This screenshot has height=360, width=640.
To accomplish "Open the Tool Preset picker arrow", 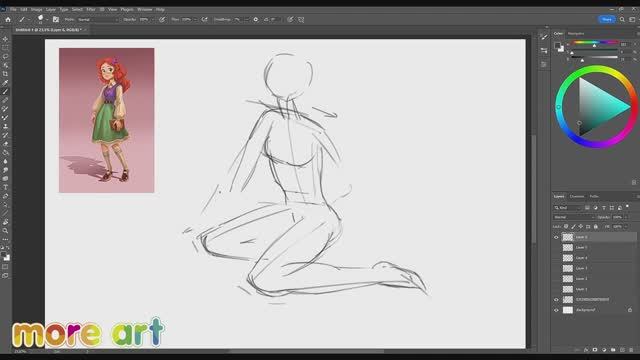I will pyautogui.click(x=29, y=20).
